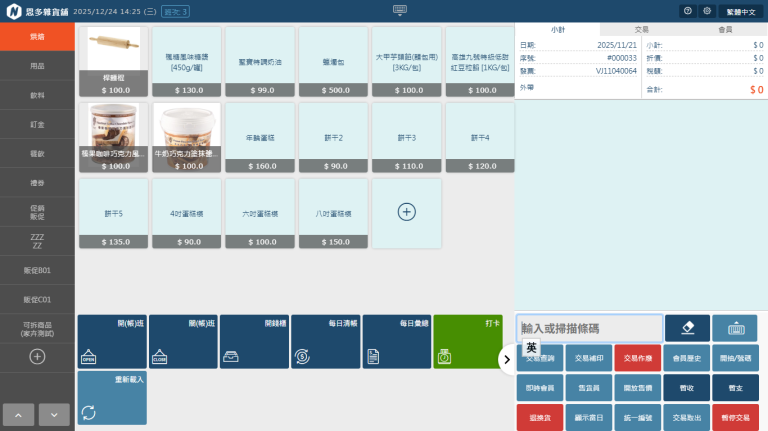The image size is (768, 431).
Task: Click the 每日清帳 daily settlement tile
Action: click(x=325, y=342)
